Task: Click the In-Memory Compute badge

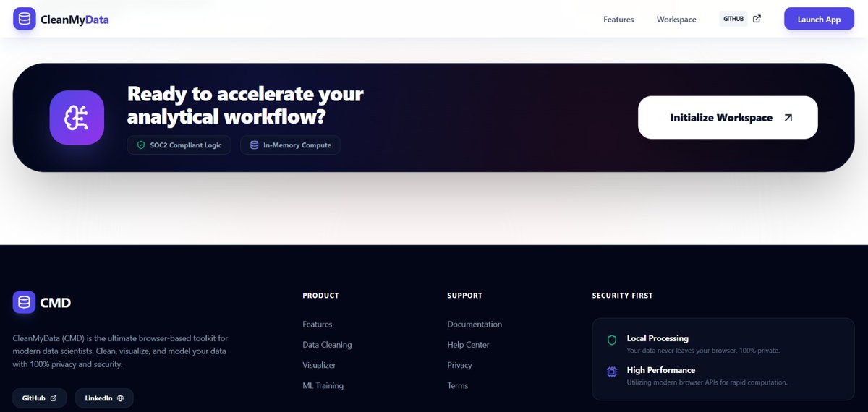Action: pyautogui.click(x=290, y=145)
